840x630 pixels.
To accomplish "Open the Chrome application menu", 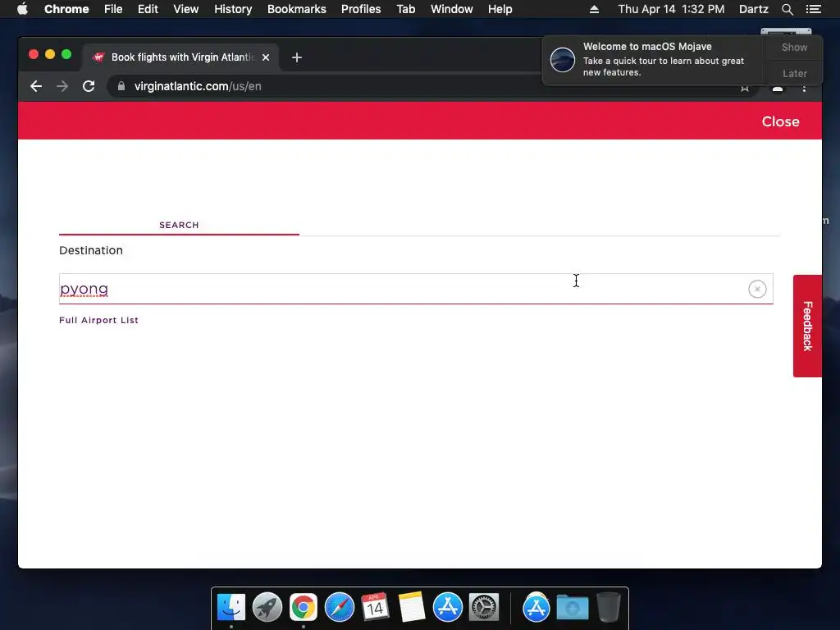I will 66,9.
